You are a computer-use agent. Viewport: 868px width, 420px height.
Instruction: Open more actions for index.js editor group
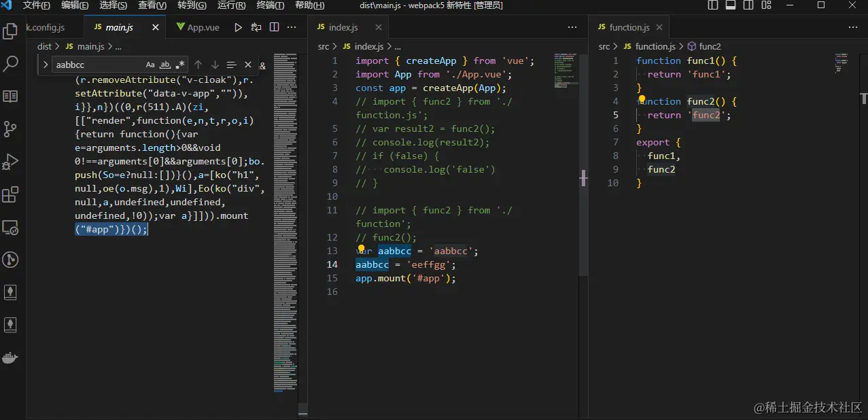(x=572, y=27)
